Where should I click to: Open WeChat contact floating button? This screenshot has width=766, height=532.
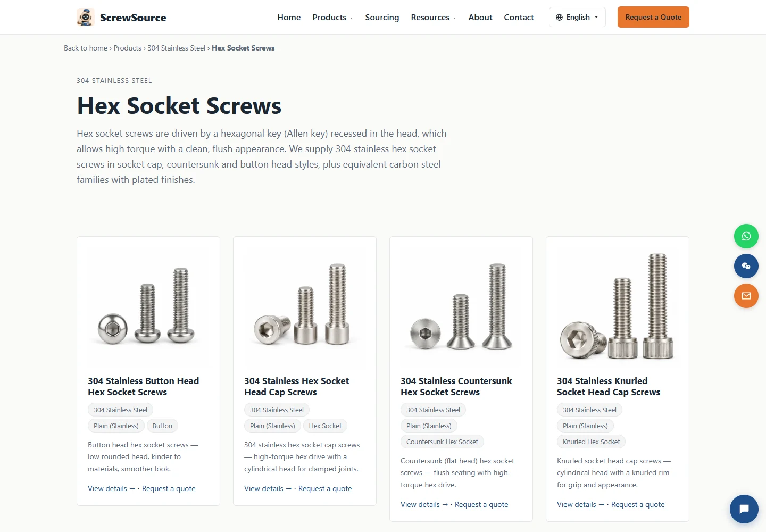pos(746,266)
